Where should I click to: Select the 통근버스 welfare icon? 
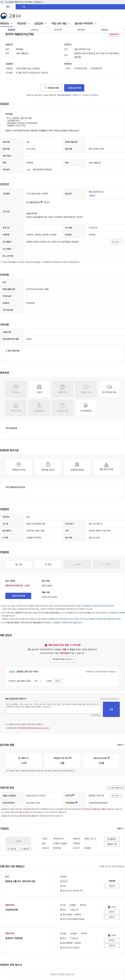[x=16, y=389]
